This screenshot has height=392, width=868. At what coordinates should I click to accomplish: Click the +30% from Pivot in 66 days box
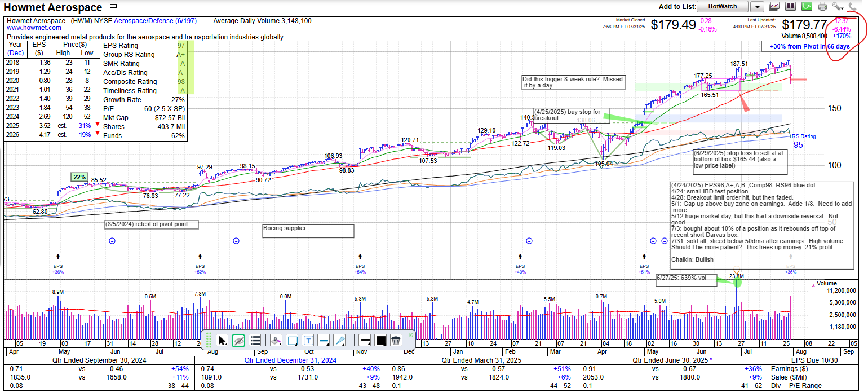809,46
